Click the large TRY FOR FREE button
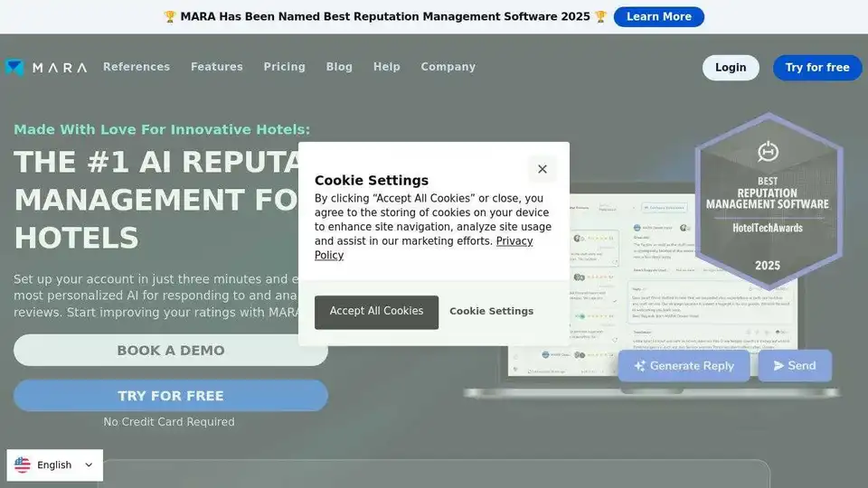 [171, 396]
